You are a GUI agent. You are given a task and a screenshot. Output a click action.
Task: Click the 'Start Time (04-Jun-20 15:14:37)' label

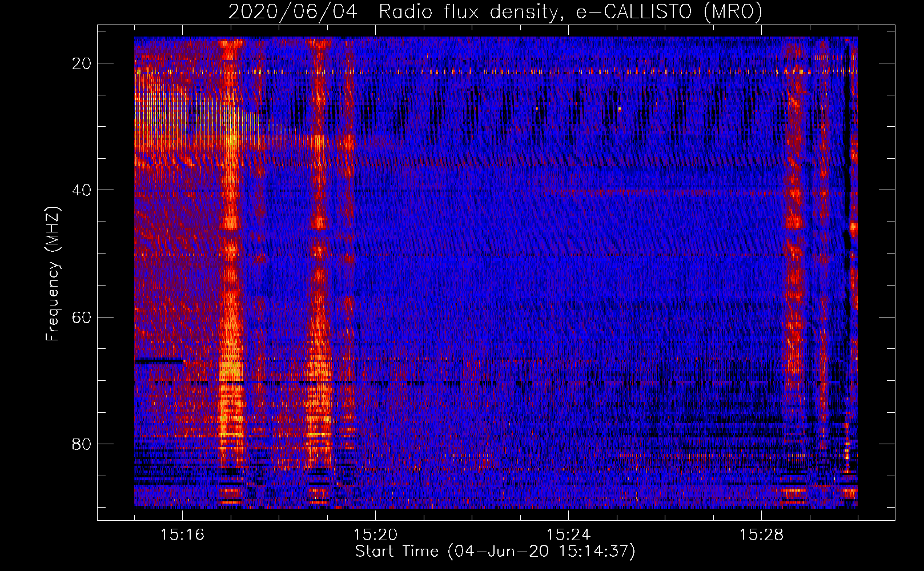point(495,552)
